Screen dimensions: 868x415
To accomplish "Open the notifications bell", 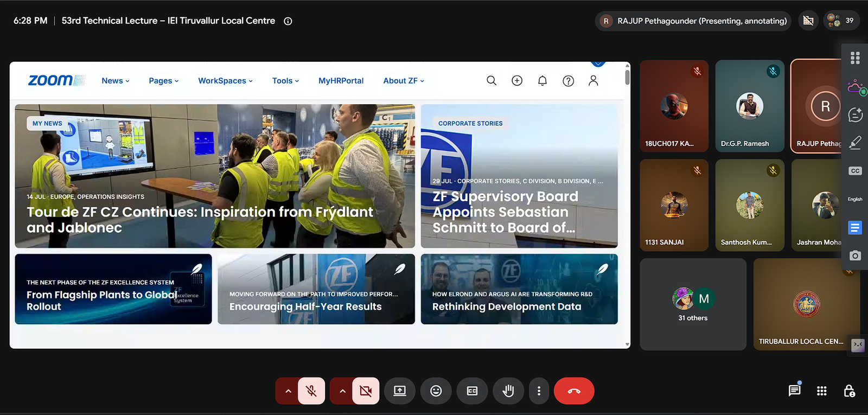I will [542, 81].
